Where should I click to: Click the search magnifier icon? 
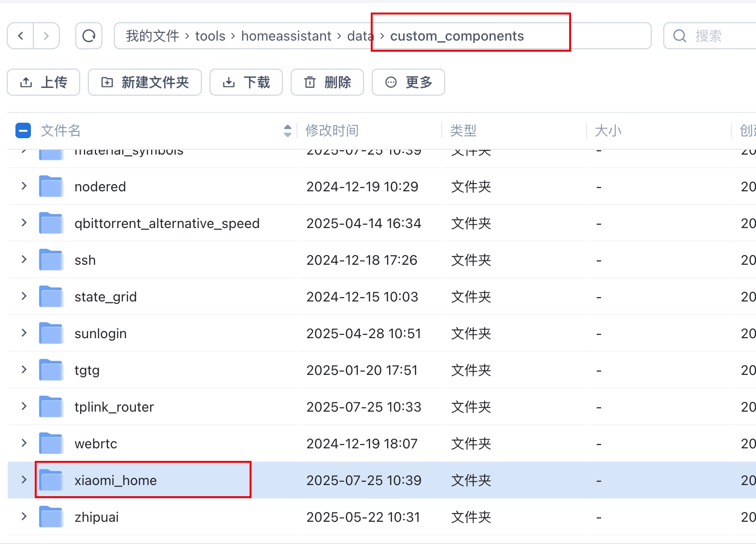coord(680,36)
